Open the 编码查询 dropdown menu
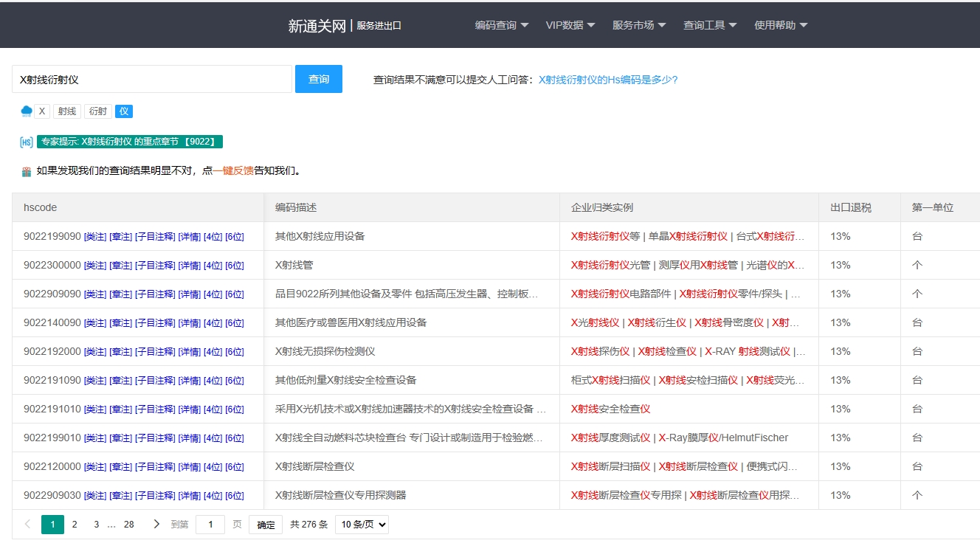The height and width of the screenshot is (560, 980). click(x=502, y=25)
